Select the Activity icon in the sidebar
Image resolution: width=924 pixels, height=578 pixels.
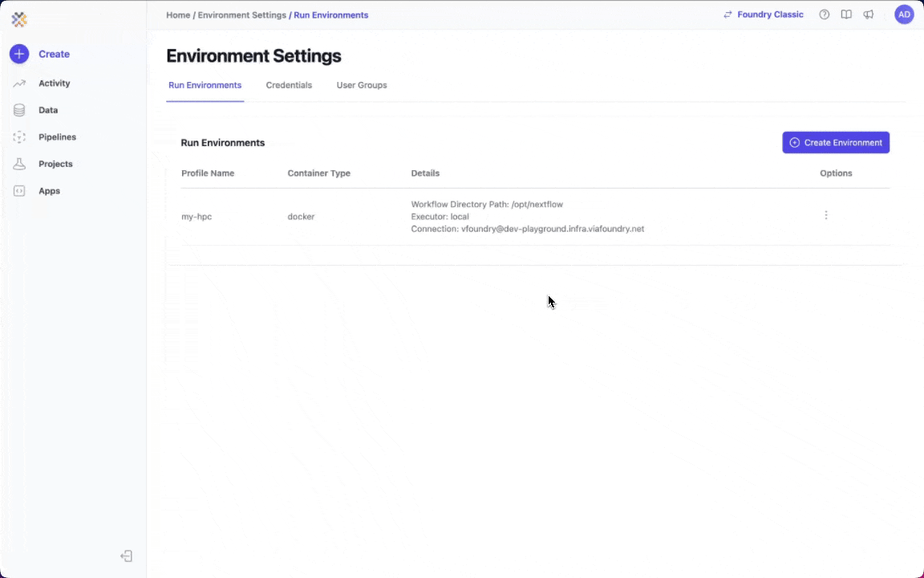[19, 83]
